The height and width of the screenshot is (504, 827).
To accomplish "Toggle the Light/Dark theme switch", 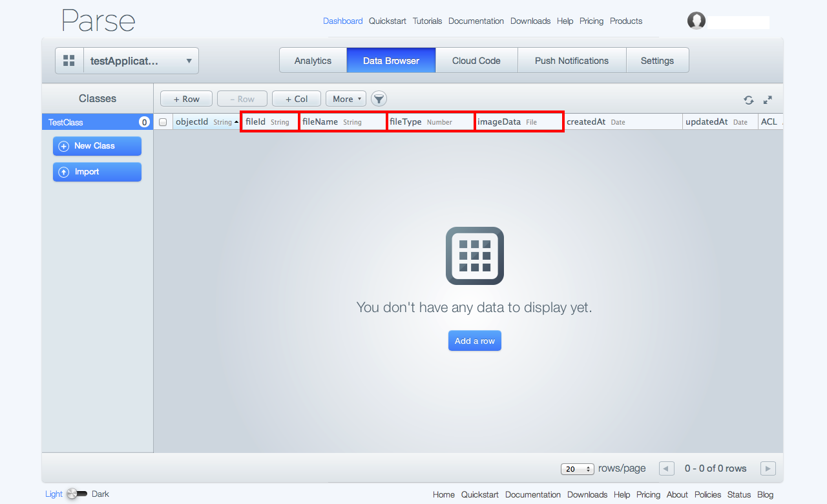I will 77,494.
